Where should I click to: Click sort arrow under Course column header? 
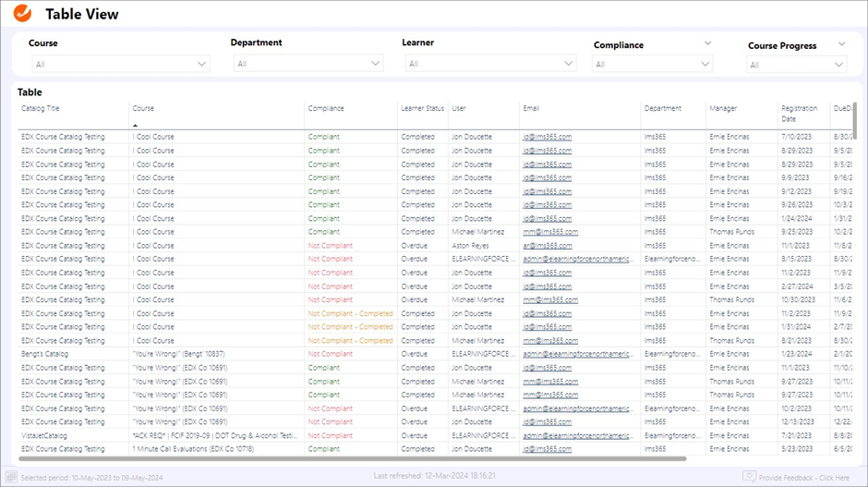135,125
